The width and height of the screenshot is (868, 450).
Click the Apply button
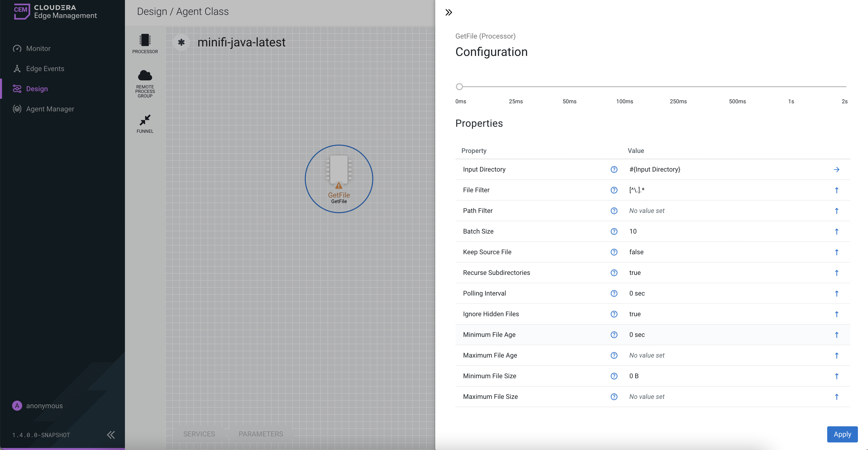point(842,434)
